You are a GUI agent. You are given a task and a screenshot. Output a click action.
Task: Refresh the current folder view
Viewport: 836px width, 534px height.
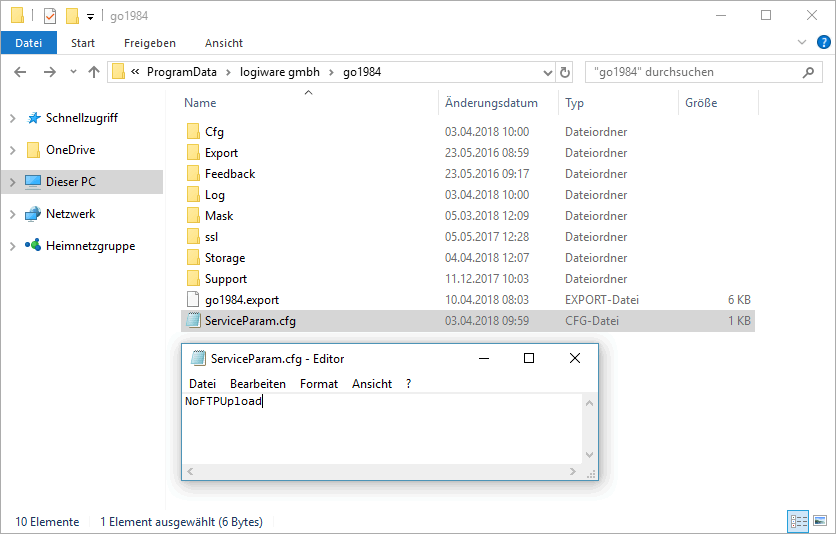tap(565, 72)
